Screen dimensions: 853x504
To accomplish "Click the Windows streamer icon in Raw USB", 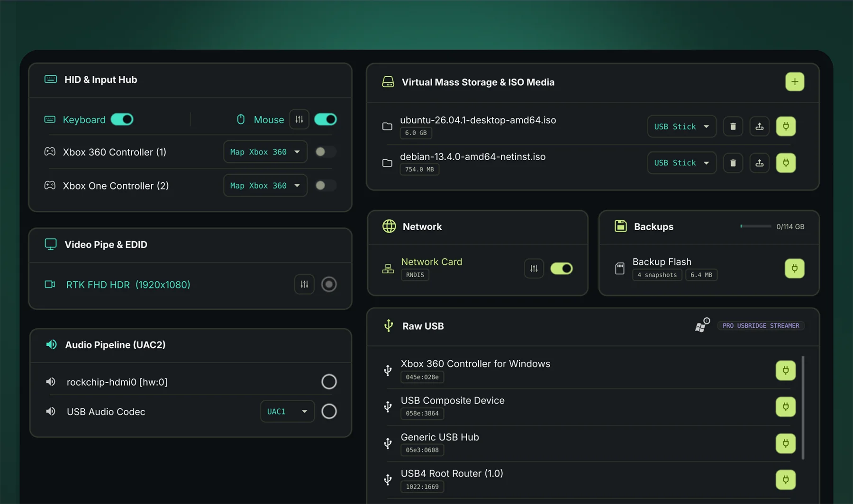I will [702, 325].
